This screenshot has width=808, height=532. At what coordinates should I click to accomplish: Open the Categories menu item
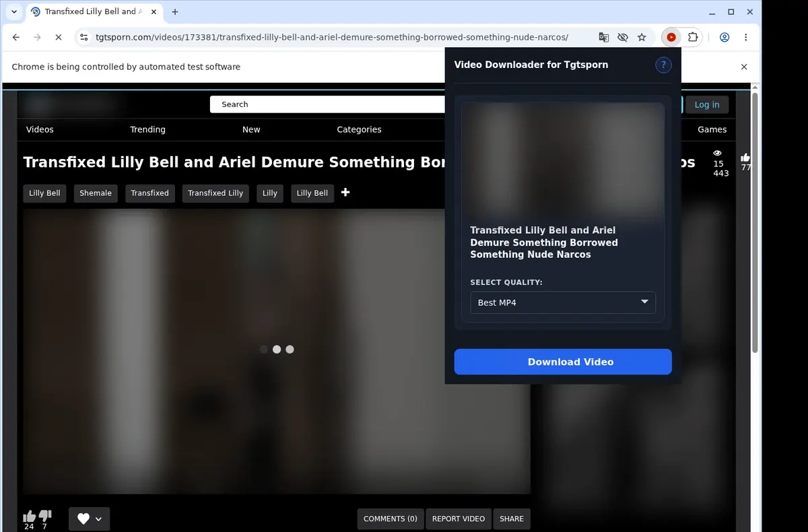point(359,129)
